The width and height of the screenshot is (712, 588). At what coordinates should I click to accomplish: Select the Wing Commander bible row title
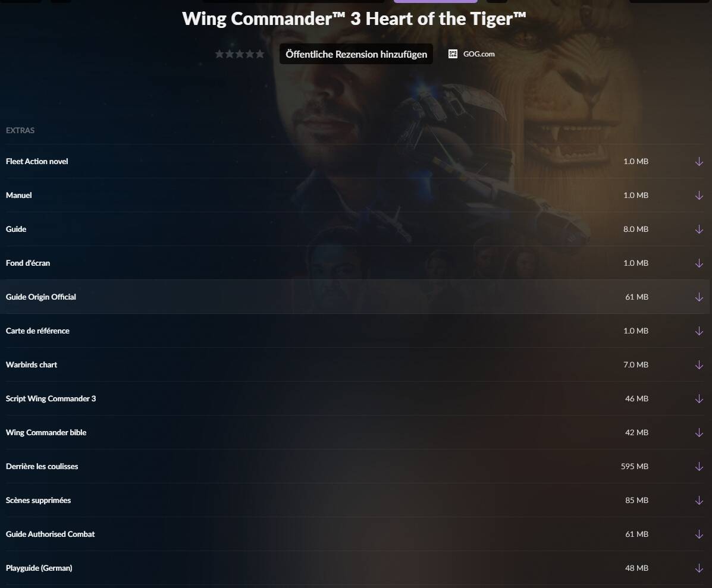pyautogui.click(x=46, y=432)
